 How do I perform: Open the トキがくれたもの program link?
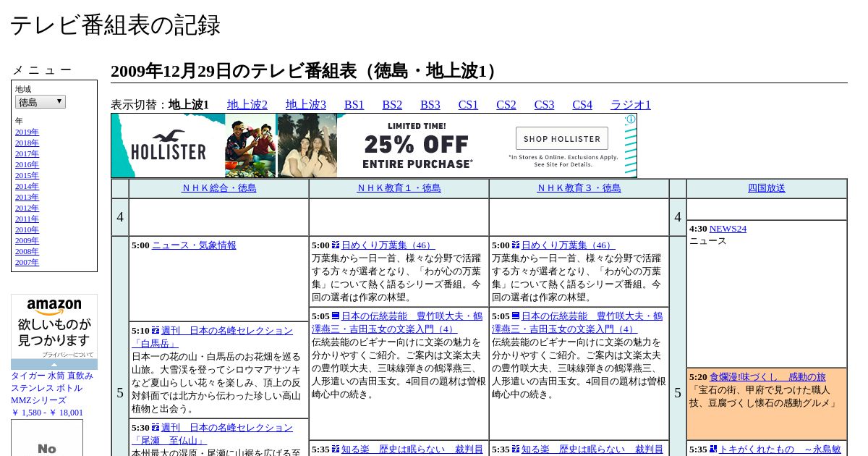click(x=780, y=449)
